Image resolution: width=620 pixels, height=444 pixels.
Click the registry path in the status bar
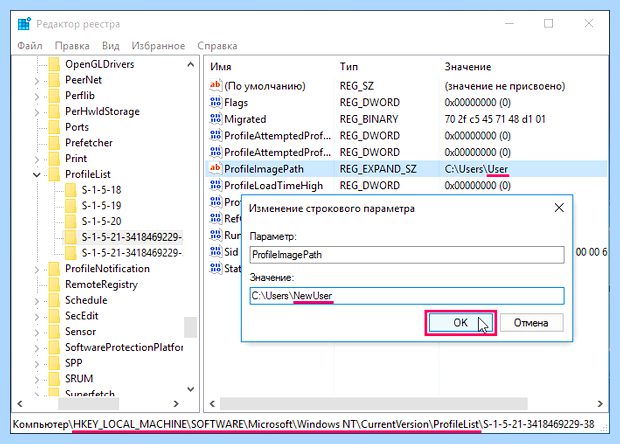(303, 424)
